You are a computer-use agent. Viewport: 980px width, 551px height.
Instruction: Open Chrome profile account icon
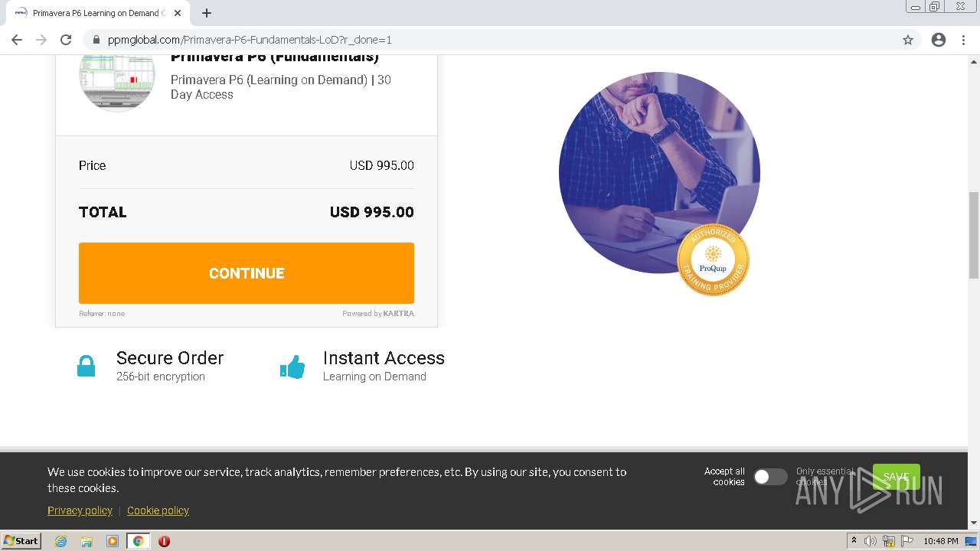(x=939, y=40)
